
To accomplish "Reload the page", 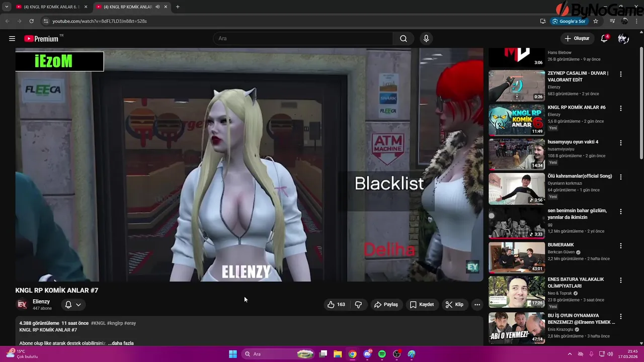I will point(31,21).
